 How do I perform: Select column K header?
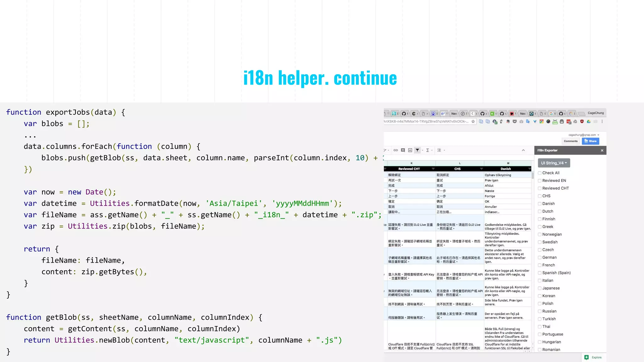[411, 163]
